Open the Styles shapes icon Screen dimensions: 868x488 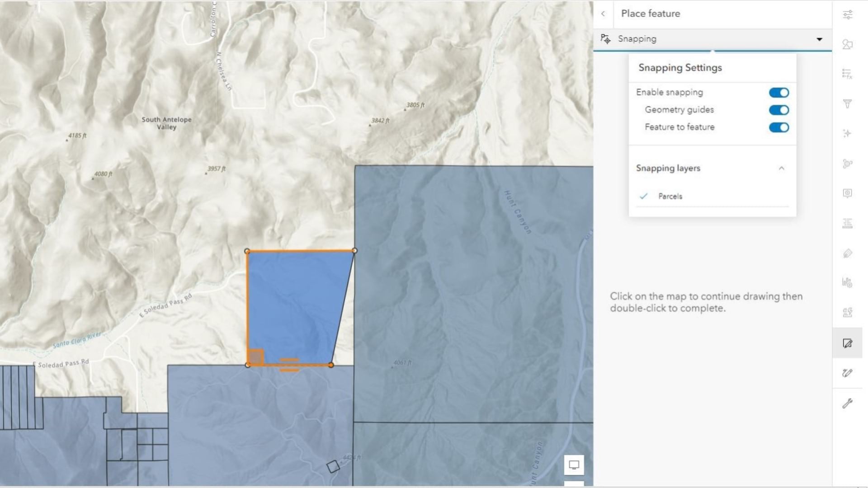click(848, 44)
